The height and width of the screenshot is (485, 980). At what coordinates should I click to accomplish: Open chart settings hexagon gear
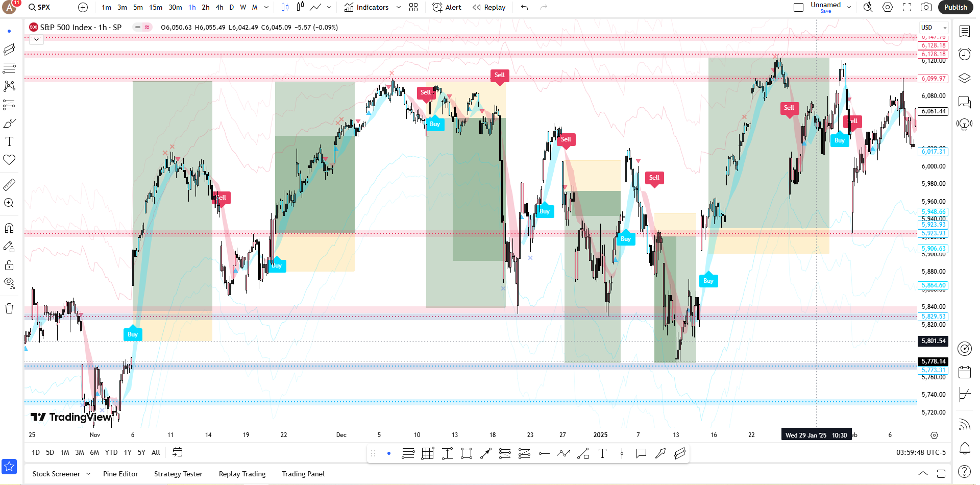888,7
